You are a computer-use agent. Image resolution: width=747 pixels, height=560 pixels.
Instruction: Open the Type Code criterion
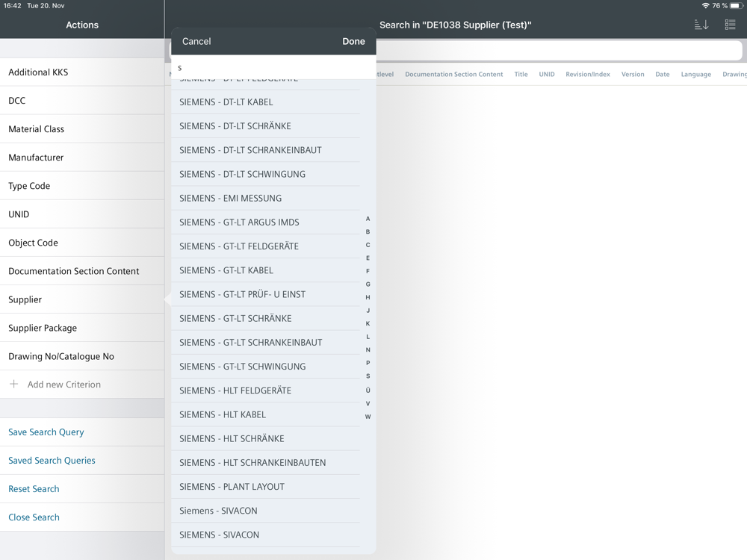pyautogui.click(x=82, y=186)
